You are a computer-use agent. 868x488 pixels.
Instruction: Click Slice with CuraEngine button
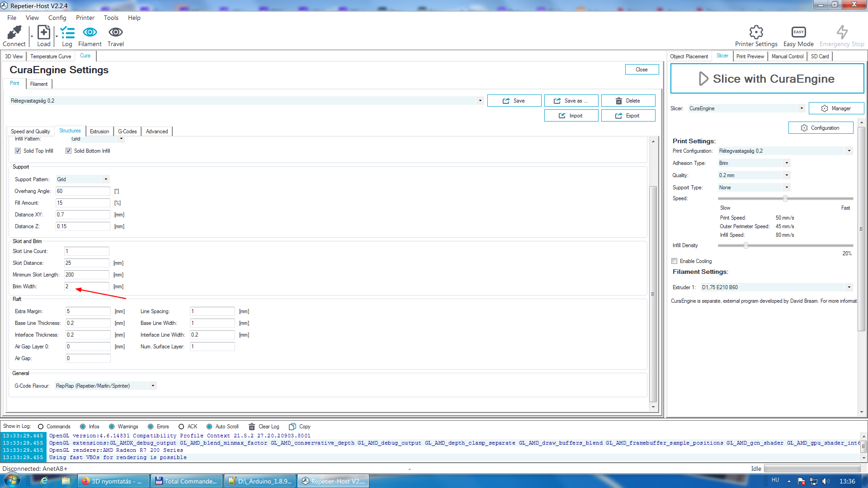(767, 79)
